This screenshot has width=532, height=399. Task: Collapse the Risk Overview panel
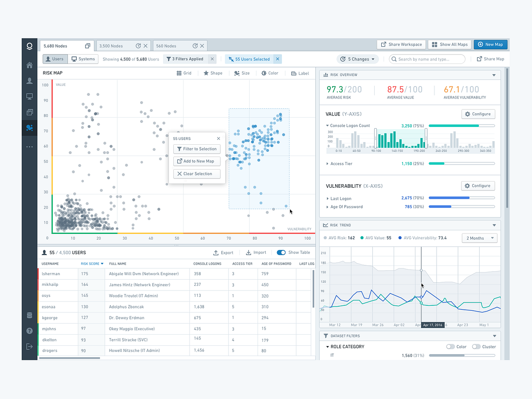click(494, 75)
